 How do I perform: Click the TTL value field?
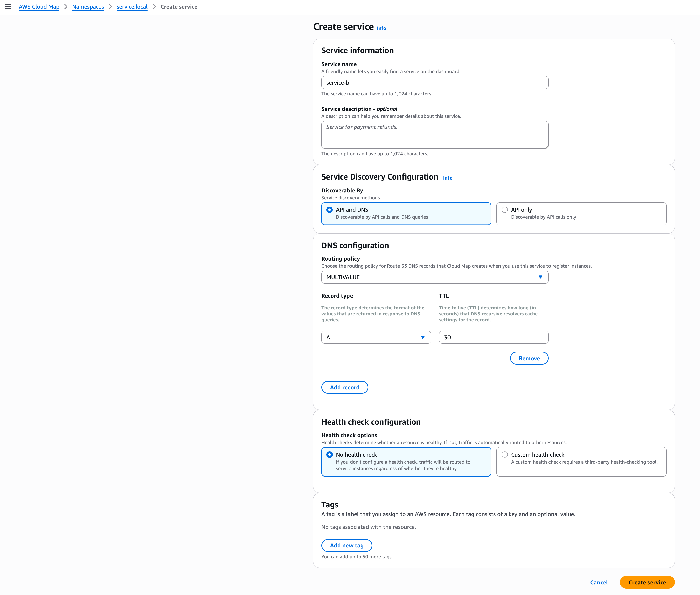pyautogui.click(x=493, y=337)
